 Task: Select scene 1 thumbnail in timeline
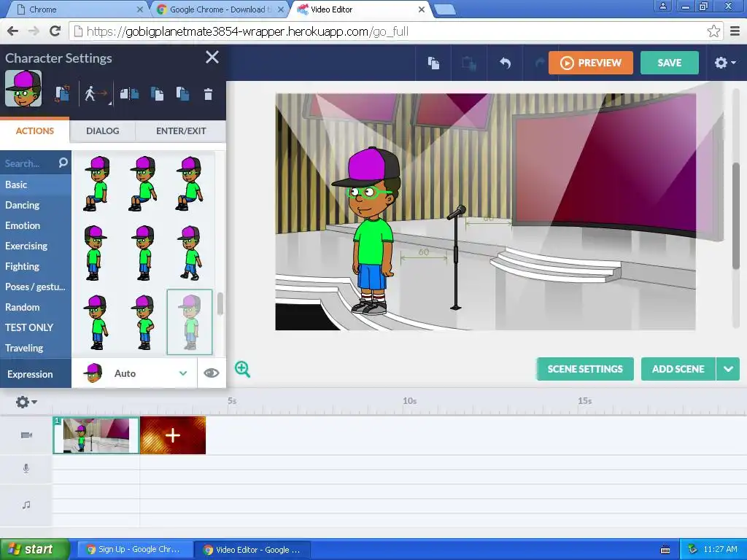point(96,435)
